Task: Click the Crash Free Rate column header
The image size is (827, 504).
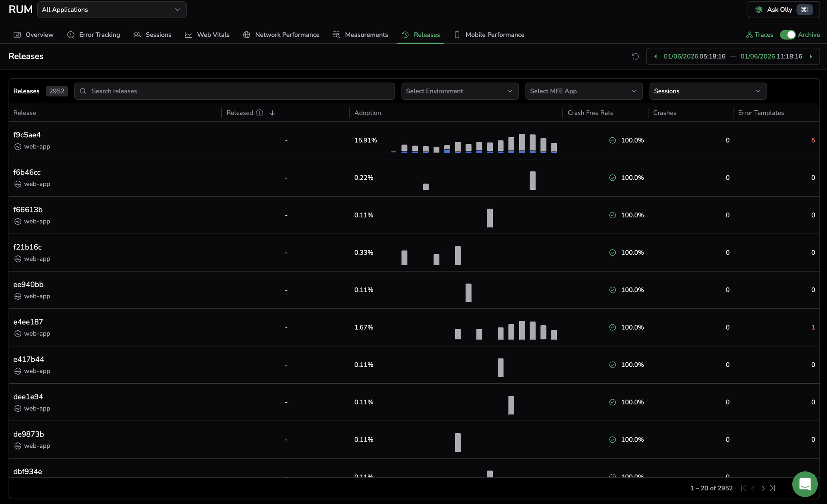Action: [x=590, y=113]
